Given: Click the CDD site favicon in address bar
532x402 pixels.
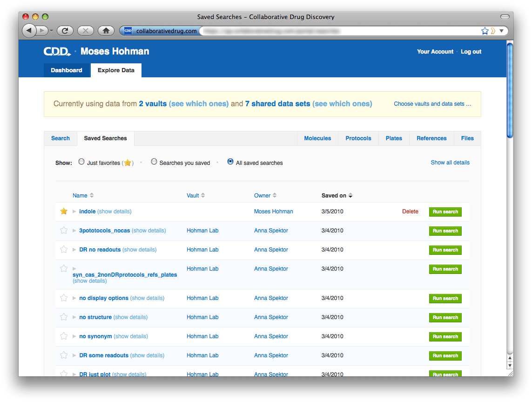Looking at the screenshot, I should tap(128, 31).
